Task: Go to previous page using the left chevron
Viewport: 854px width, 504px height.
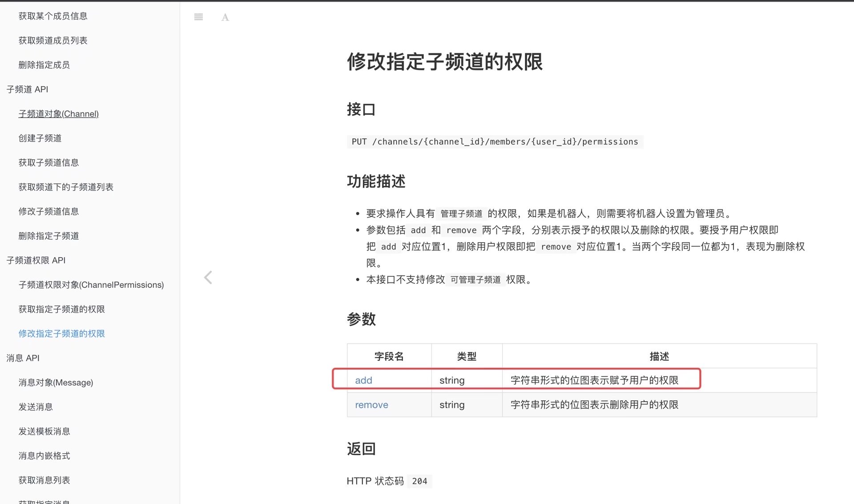Action: tap(208, 277)
